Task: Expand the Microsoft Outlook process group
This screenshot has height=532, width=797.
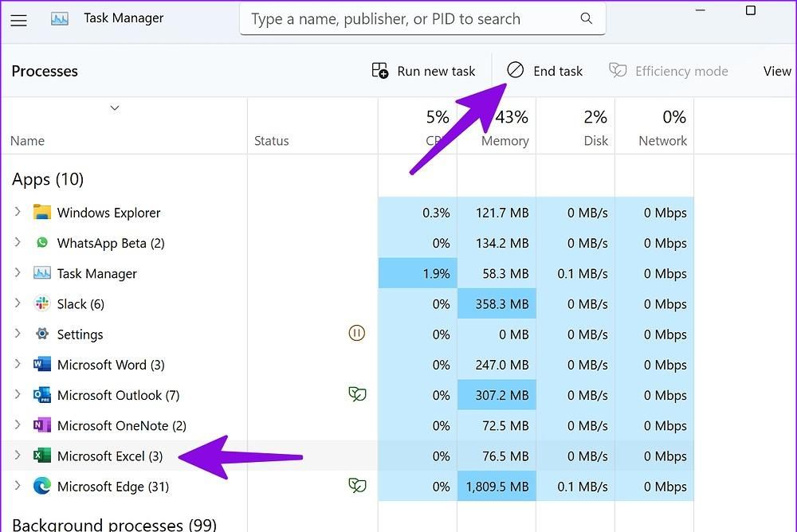Action: click(x=18, y=395)
